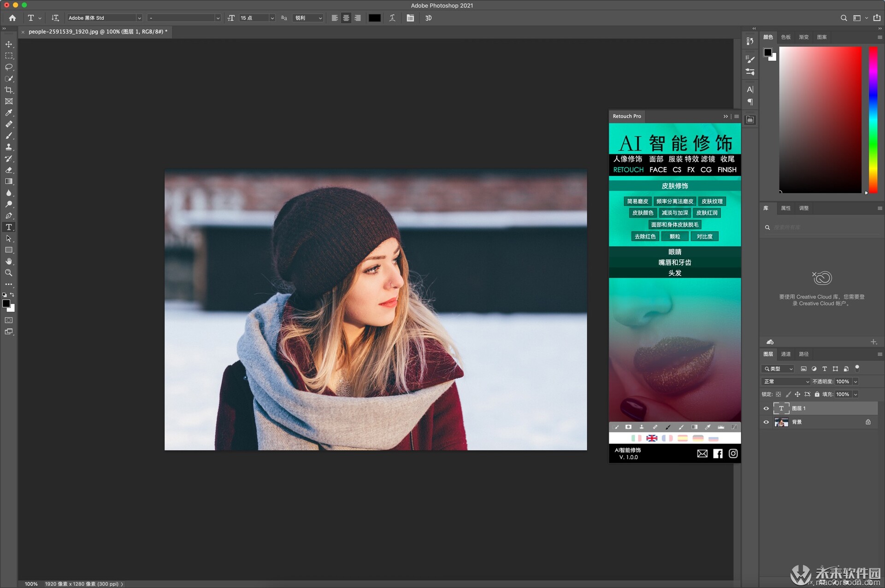This screenshot has height=588, width=885.
Task: Select the Crop tool
Action: click(8, 90)
